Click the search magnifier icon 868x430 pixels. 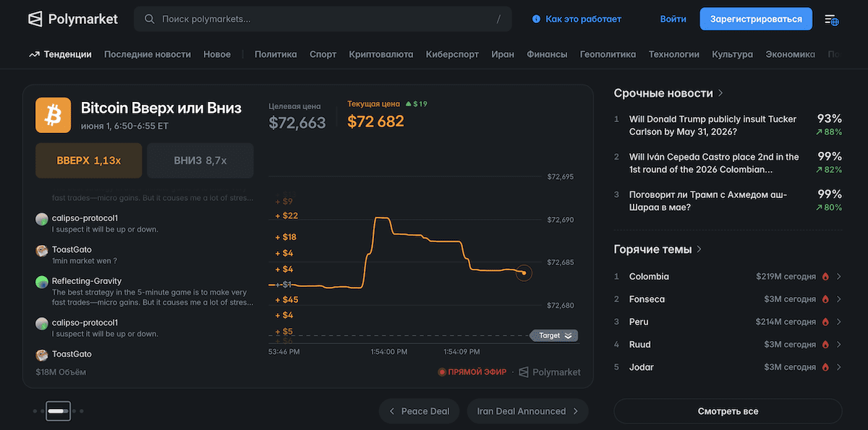point(150,19)
